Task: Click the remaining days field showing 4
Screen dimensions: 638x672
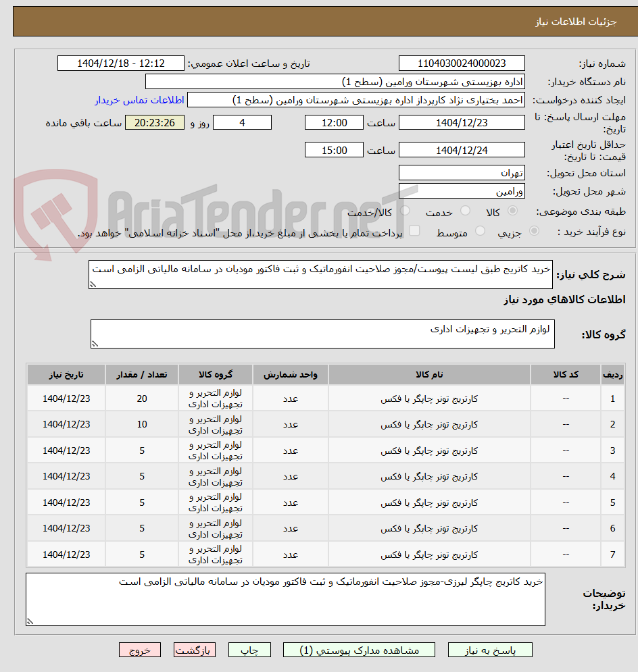Action: tap(242, 122)
